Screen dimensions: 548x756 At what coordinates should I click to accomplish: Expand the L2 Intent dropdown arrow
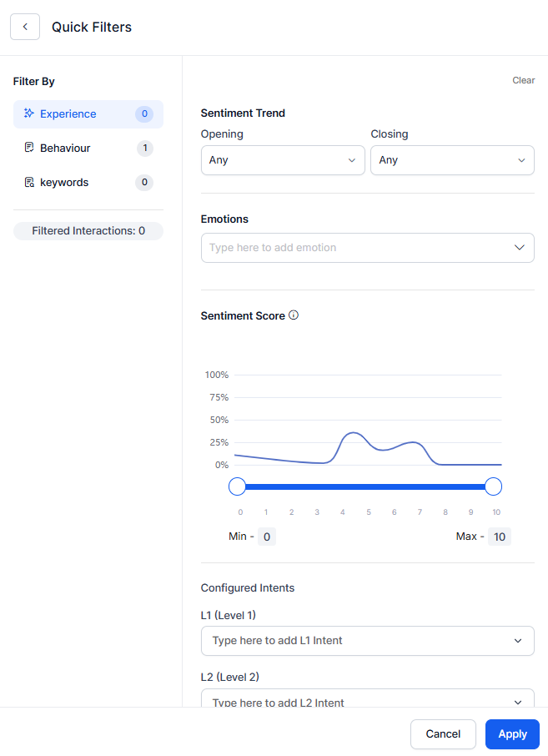(x=518, y=702)
